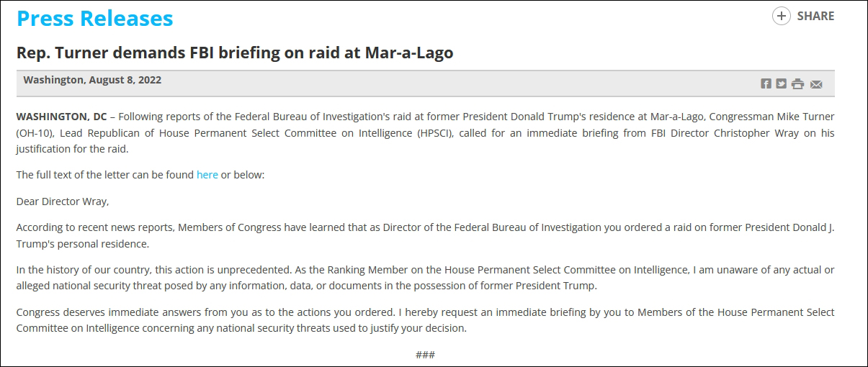Image resolution: width=868 pixels, height=367 pixels.
Task: Click the 'Dear Director Wray,' salutation line
Action: 63,201
